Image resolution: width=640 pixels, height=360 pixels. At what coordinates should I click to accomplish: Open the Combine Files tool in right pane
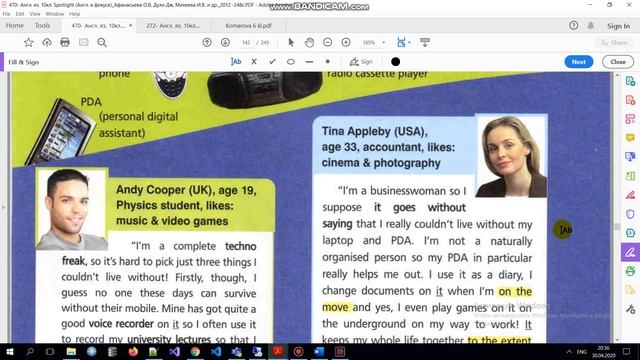click(x=630, y=157)
